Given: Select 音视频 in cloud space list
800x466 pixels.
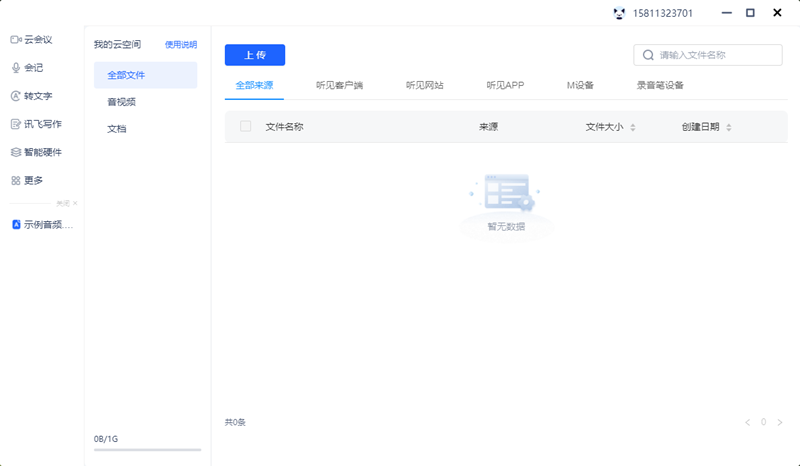Looking at the screenshot, I should [122, 101].
